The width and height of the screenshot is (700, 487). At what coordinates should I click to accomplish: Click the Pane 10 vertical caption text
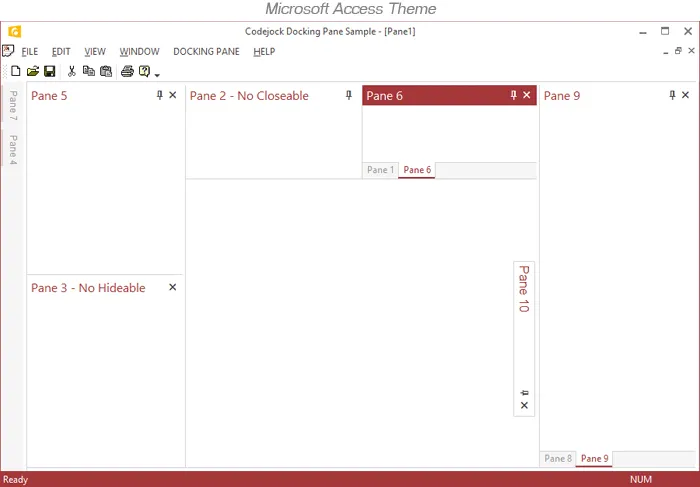tap(524, 289)
